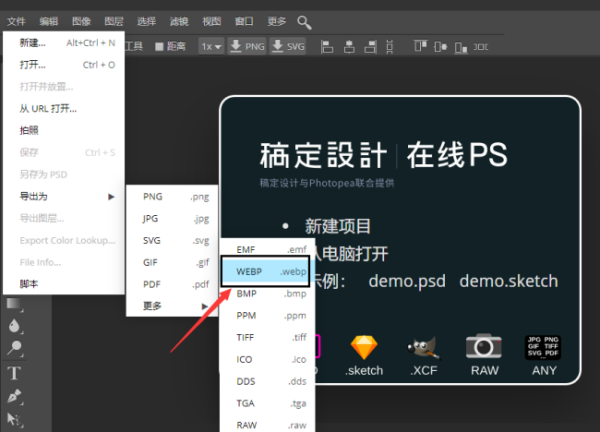600x432 pixels.
Task: Click the SVG quick export button
Action: (288, 46)
